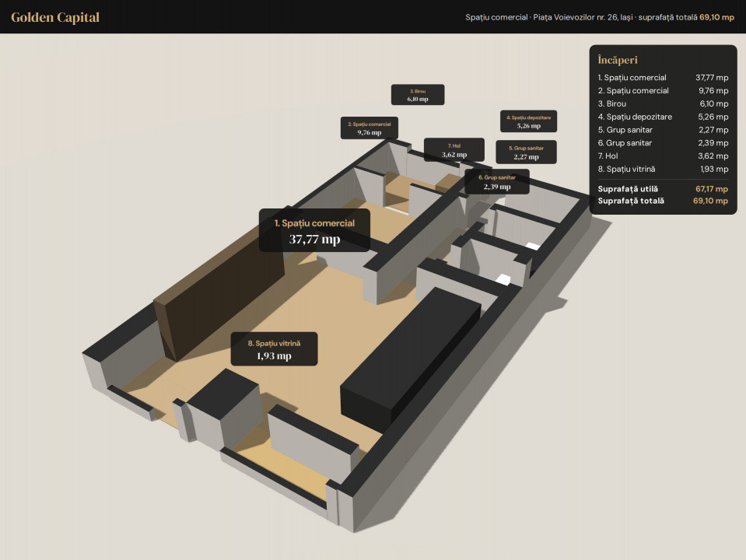Click the 2,39 mp value in Încăperi list
The image size is (746, 560).
point(713,143)
